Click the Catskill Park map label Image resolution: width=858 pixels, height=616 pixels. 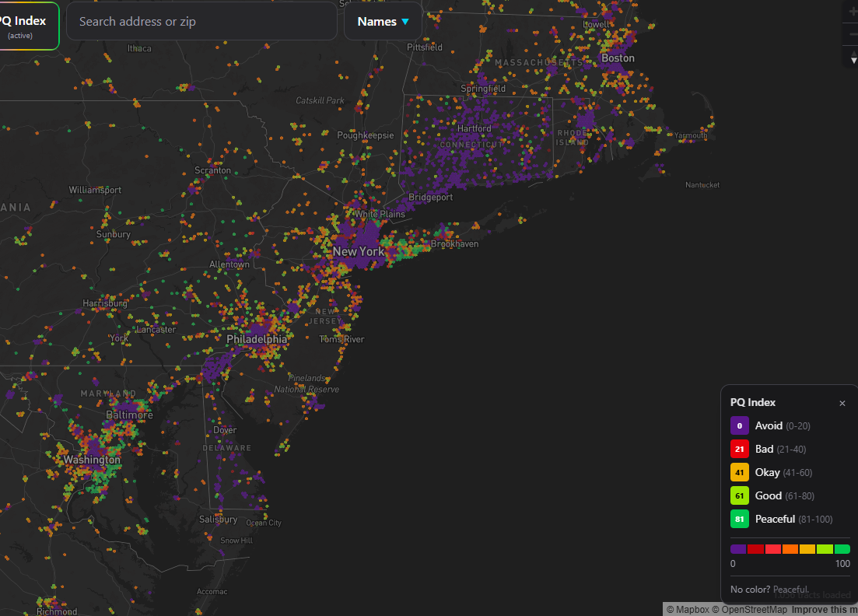pos(320,100)
